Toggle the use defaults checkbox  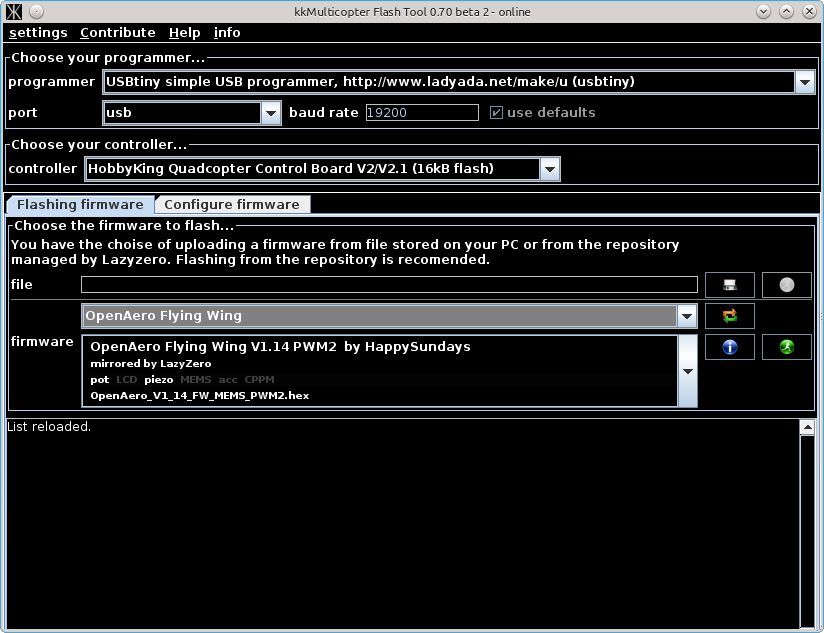(496, 112)
